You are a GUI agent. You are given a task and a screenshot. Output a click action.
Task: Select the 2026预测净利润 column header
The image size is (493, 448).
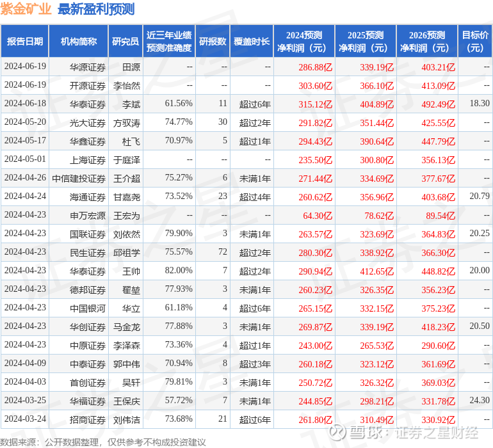tap(427, 41)
